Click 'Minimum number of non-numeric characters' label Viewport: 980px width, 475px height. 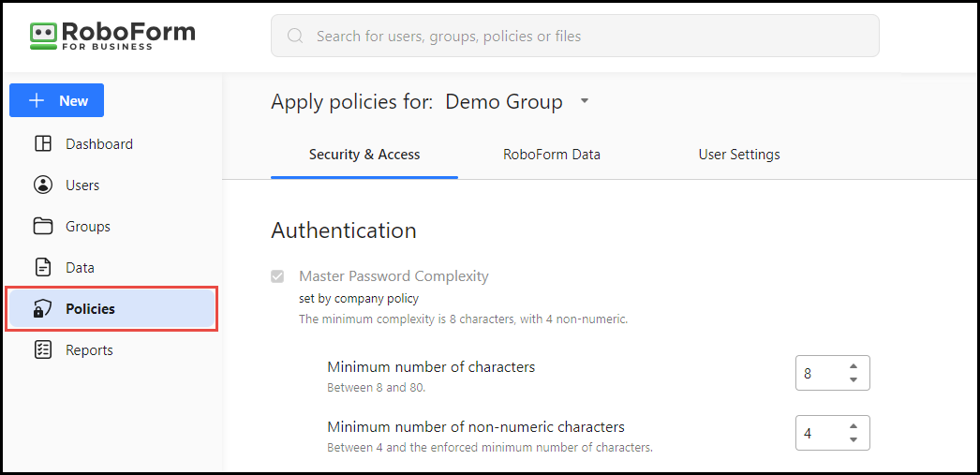click(x=476, y=427)
